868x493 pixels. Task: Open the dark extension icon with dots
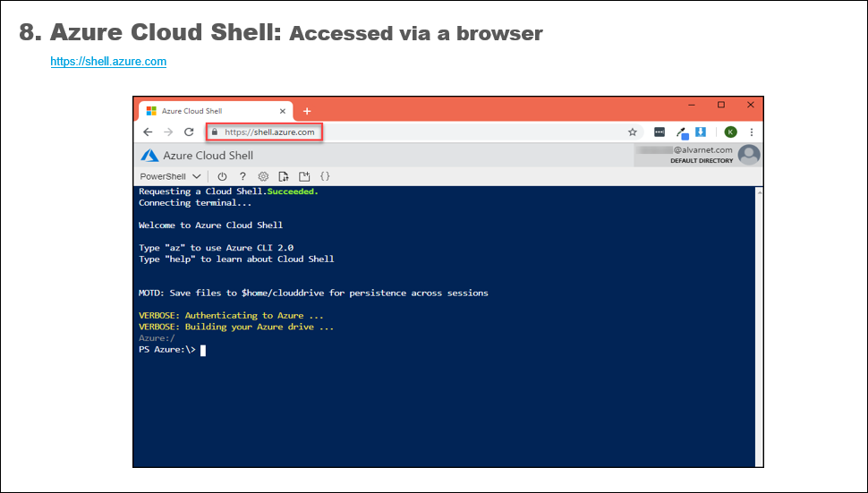tap(660, 132)
